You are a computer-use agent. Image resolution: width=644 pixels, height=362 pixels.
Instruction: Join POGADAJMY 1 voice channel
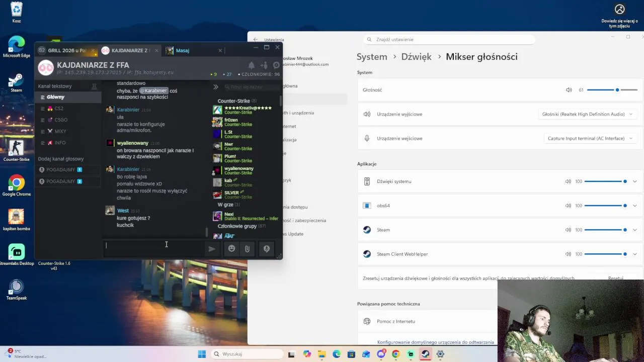[x=68, y=170]
